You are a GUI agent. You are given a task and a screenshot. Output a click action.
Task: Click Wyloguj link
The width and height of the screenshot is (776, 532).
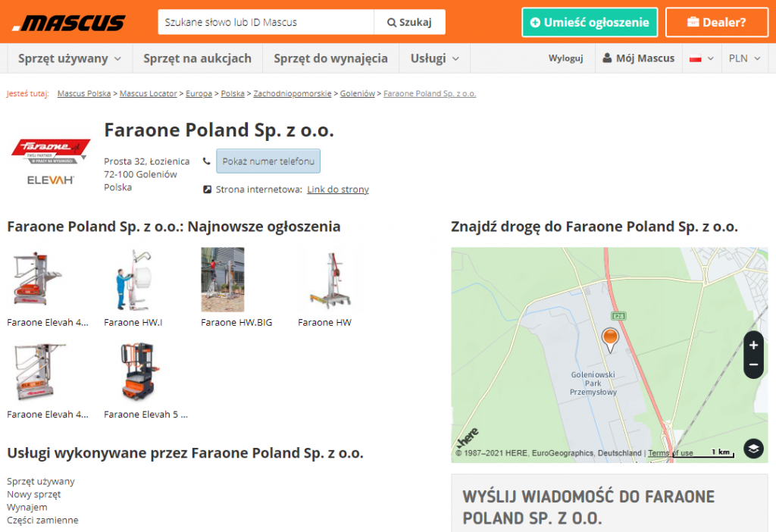565,58
